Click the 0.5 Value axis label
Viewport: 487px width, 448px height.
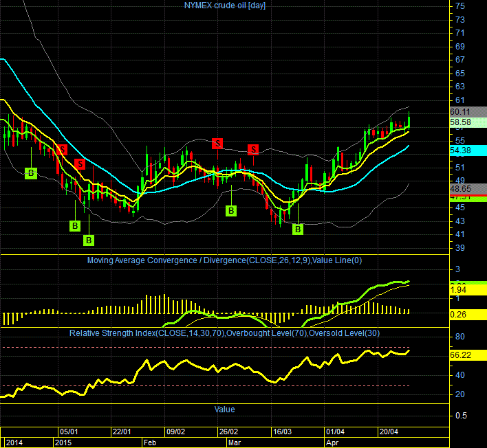click(x=462, y=416)
